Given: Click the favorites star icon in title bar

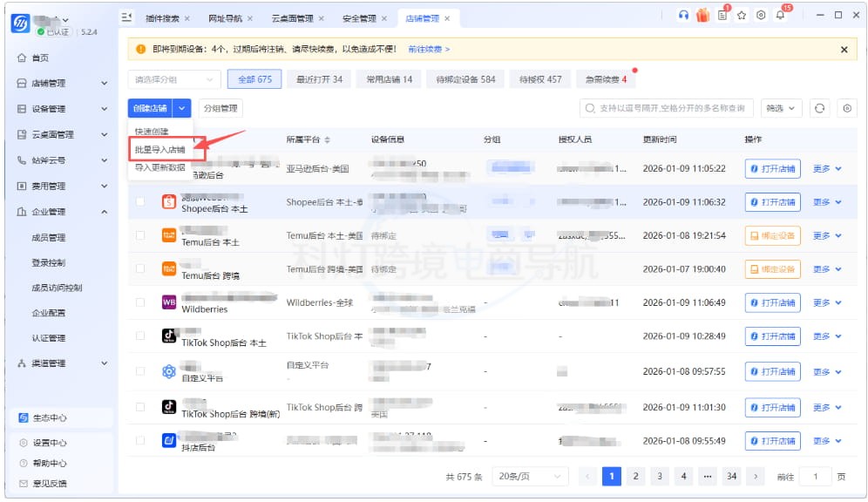Looking at the screenshot, I should [743, 15].
